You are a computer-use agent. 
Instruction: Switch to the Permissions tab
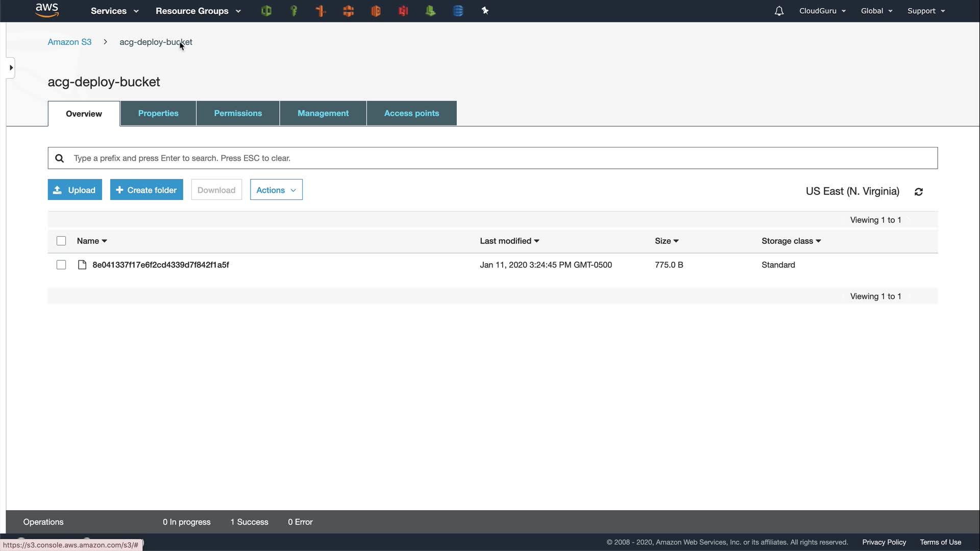[238, 113]
